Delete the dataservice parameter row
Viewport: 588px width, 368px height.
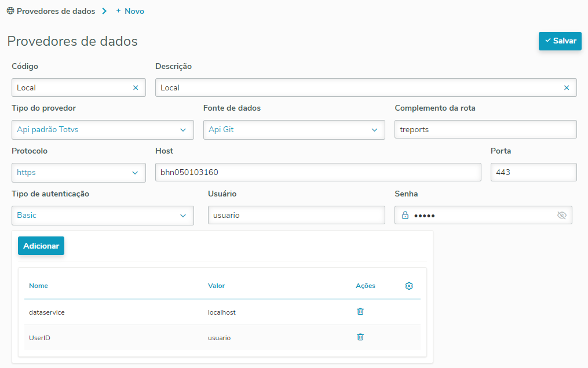click(x=360, y=311)
